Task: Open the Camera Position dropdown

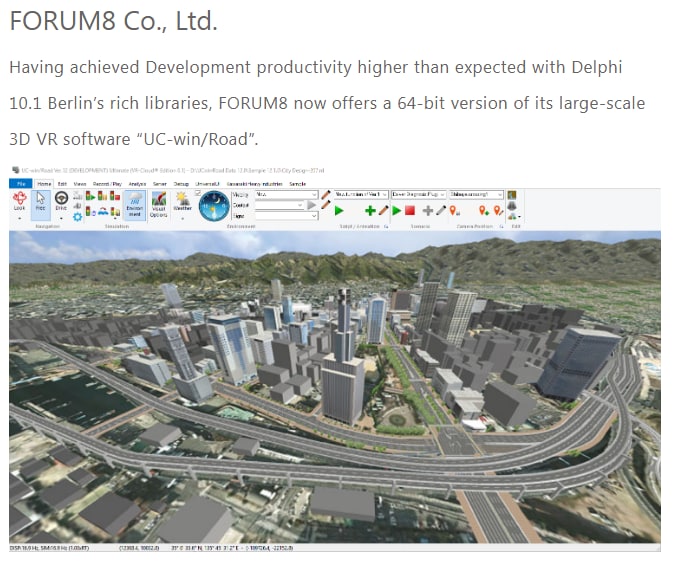Action: [x=476, y=194]
